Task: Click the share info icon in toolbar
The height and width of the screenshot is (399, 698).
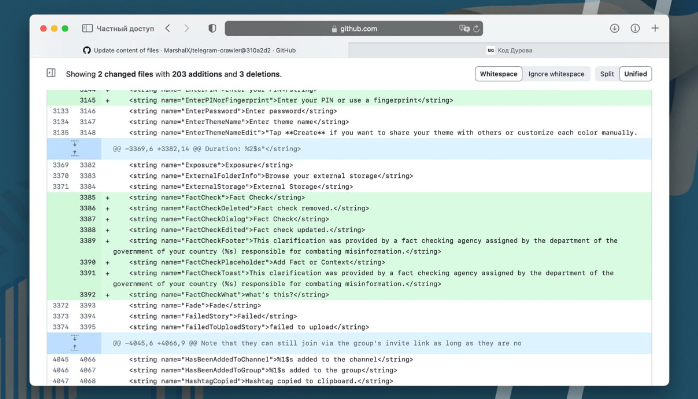Action: pos(635,28)
